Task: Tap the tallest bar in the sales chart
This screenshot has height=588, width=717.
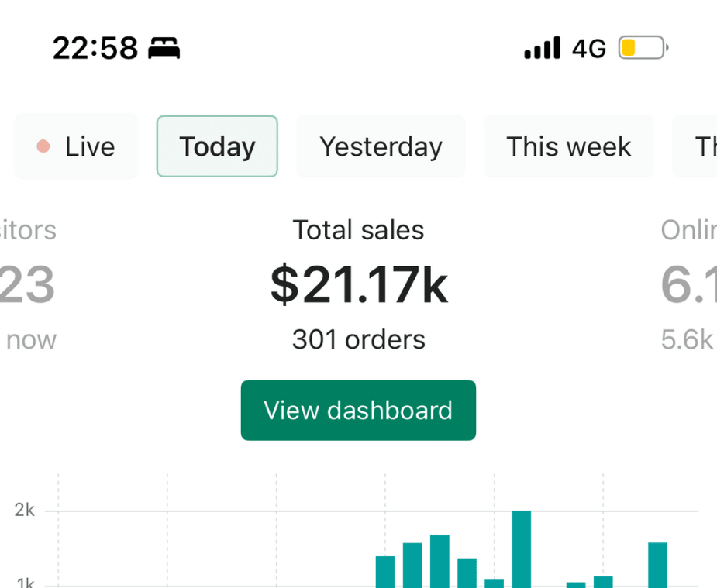Action: [x=522, y=548]
